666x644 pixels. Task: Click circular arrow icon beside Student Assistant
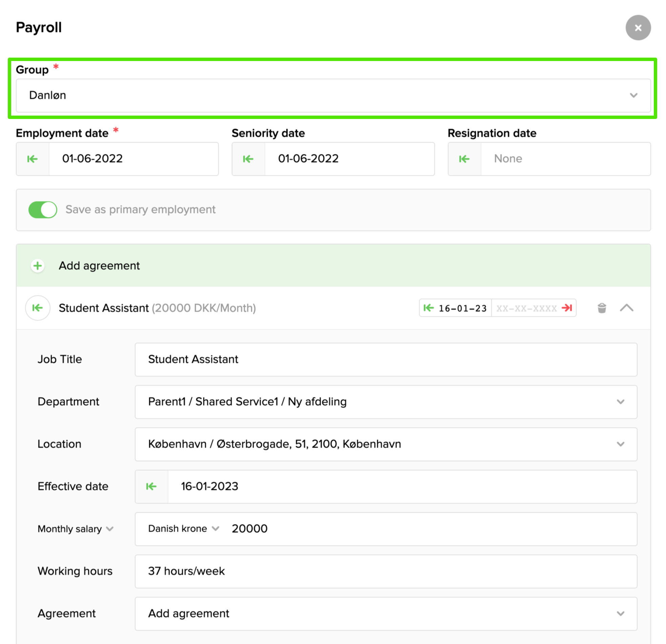click(38, 308)
